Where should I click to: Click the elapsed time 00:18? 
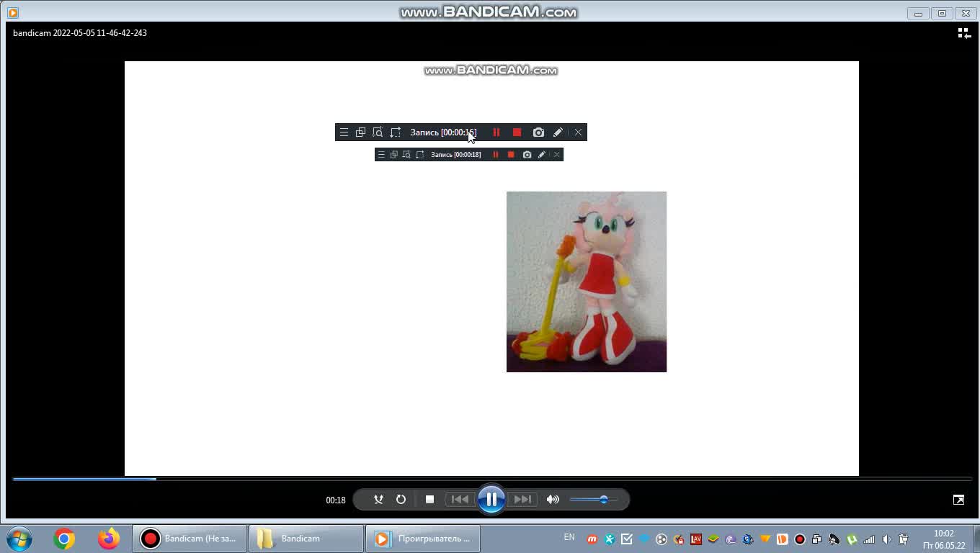(336, 500)
